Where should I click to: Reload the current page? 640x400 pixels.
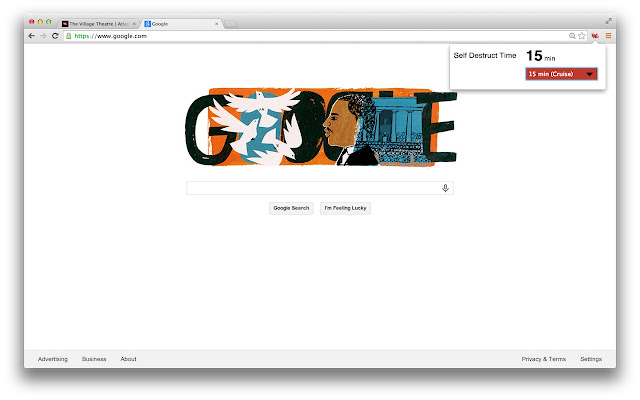click(x=55, y=36)
